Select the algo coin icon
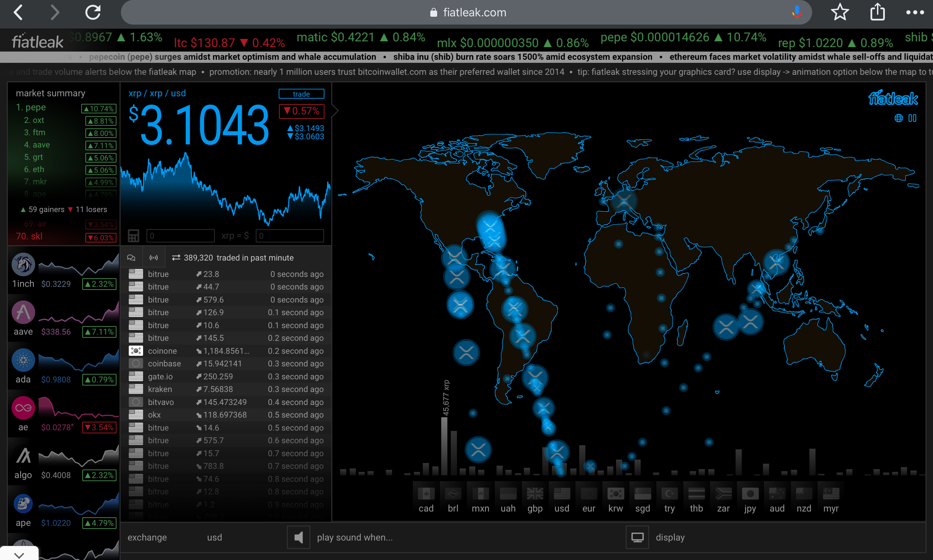This screenshot has height=560, width=933. (24, 456)
